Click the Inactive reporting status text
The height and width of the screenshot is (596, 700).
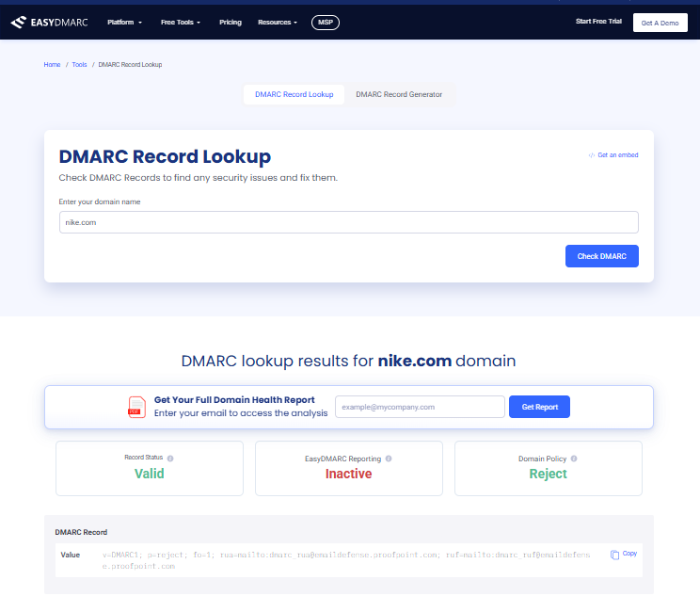[x=349, y=474]
